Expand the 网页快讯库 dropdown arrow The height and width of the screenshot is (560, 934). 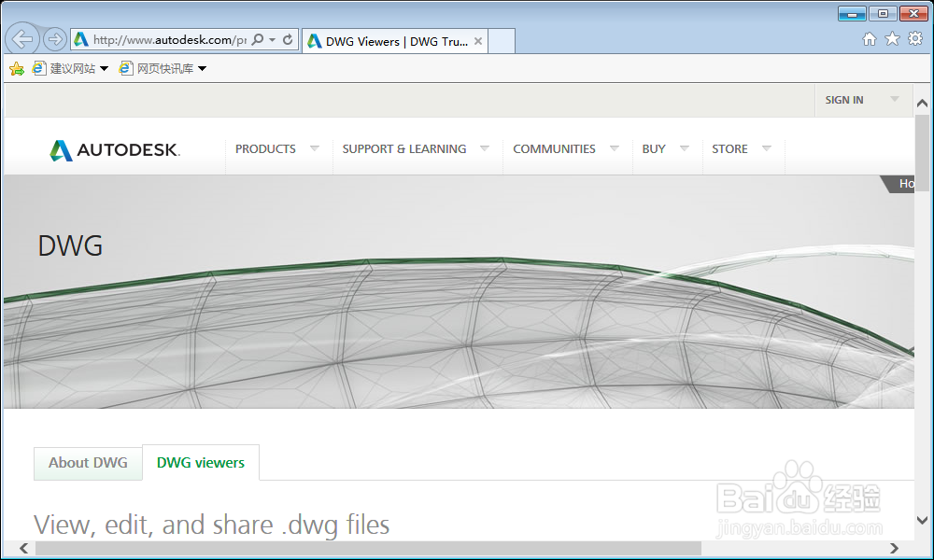pos(202,68)
